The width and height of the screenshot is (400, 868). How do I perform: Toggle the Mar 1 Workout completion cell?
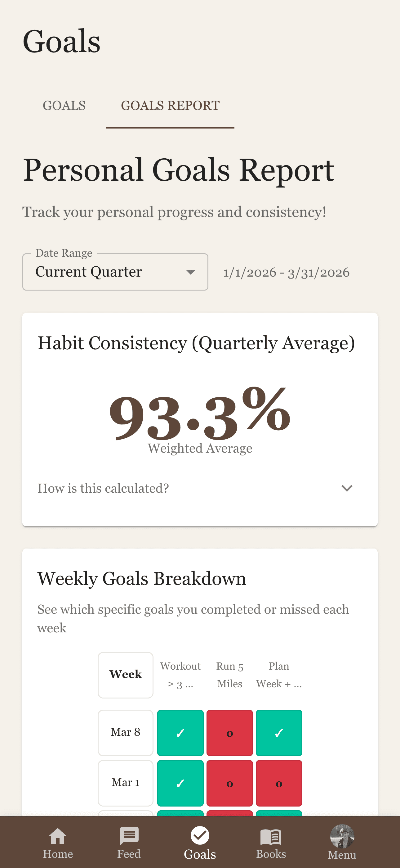pyautogui.click(x=180, y=783)
